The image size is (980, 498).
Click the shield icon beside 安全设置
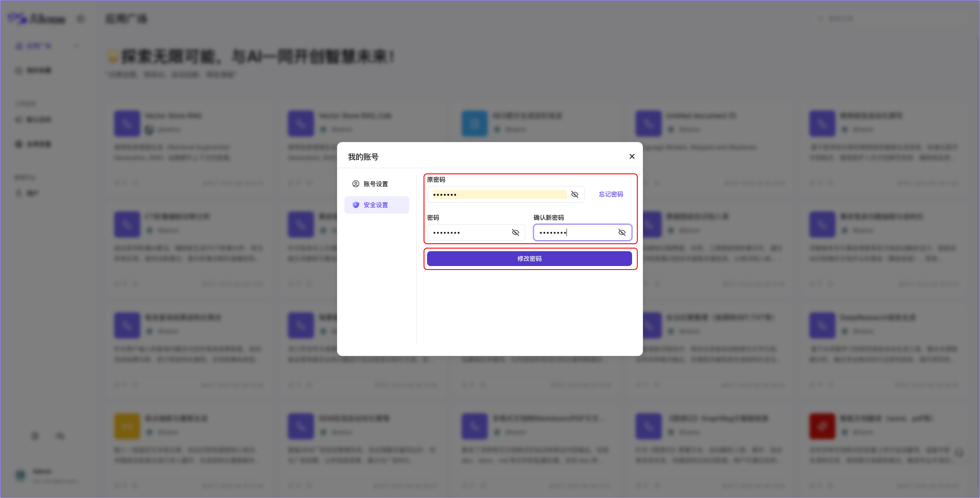pyautogui.click(x=356, y=204)
